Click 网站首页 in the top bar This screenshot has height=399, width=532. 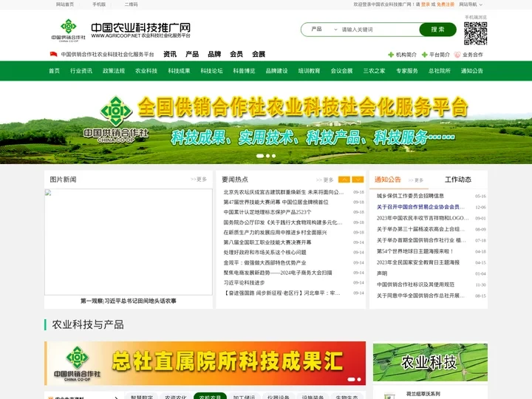tap(65, 4)
